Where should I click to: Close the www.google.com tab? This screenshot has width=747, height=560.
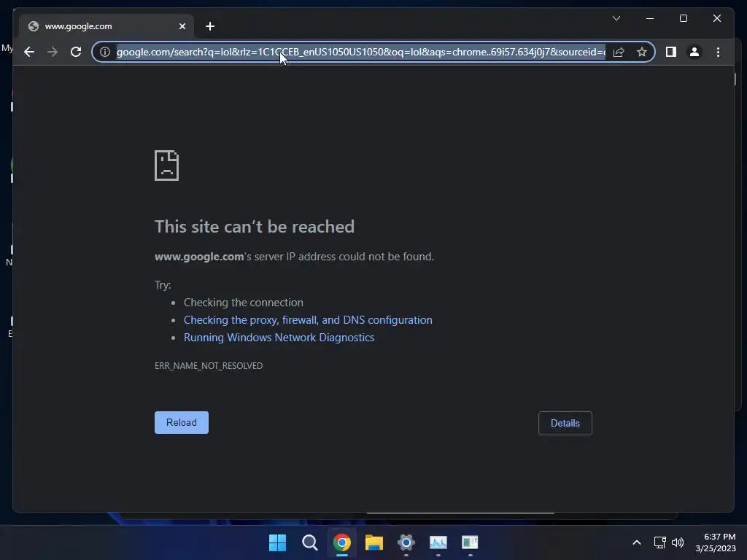coord(182,26)
